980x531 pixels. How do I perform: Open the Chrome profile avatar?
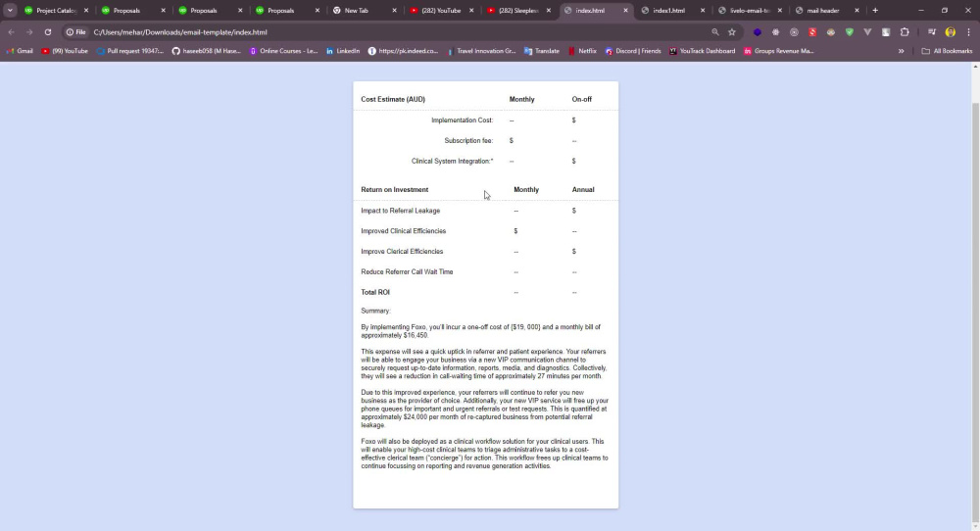point(951,32)
